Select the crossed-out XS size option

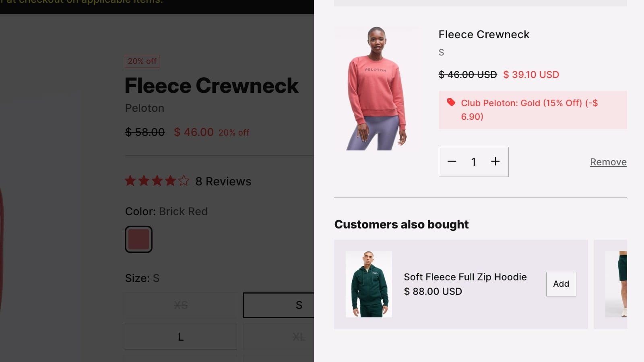[x=181, y=305]
